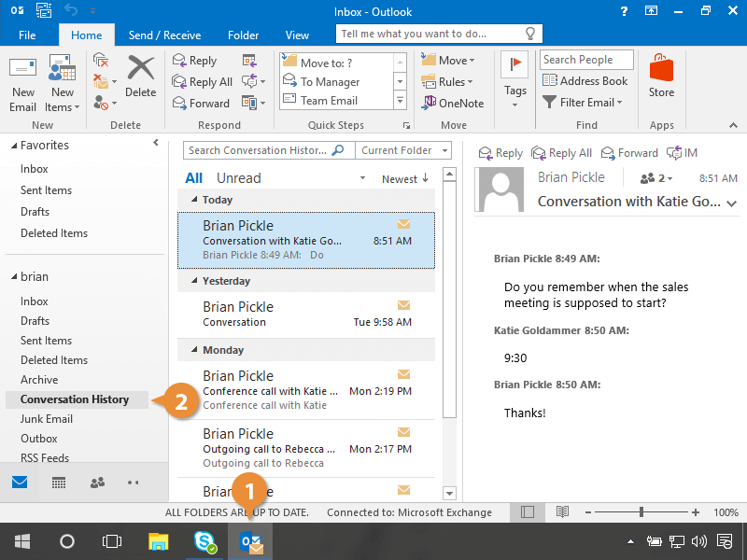The height and width of the screenshot is (560, 747).
Task: Select the Conversation History folder
Action: 75,399
